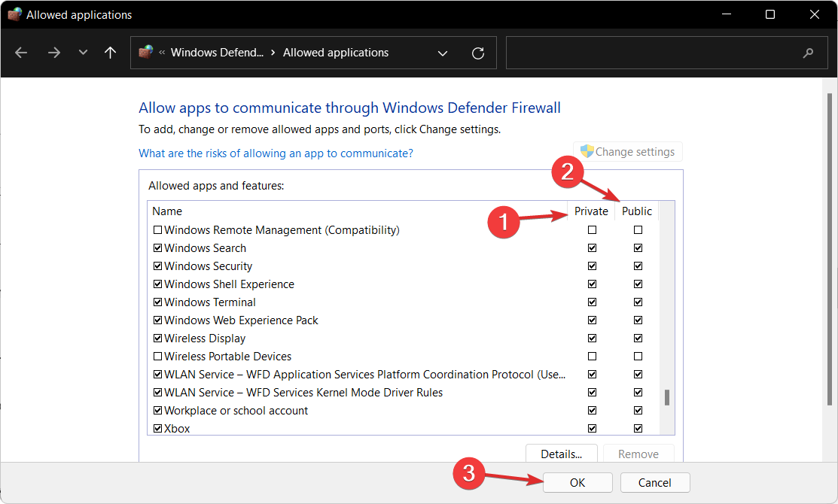The height and width of the screenshot is (504, 838).
Task: Cancel the firewall changes
Action: pyautogui.click(x=655, y=483)
